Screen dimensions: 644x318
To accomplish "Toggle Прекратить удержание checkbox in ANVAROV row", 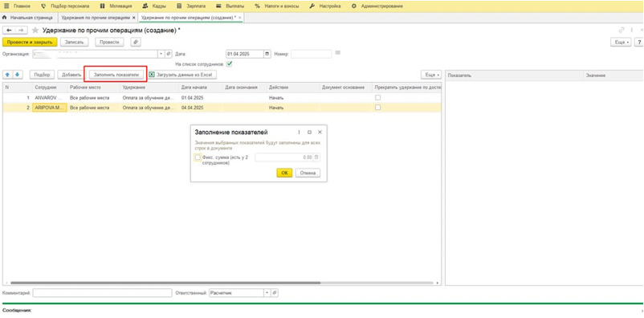I will 378,98.
